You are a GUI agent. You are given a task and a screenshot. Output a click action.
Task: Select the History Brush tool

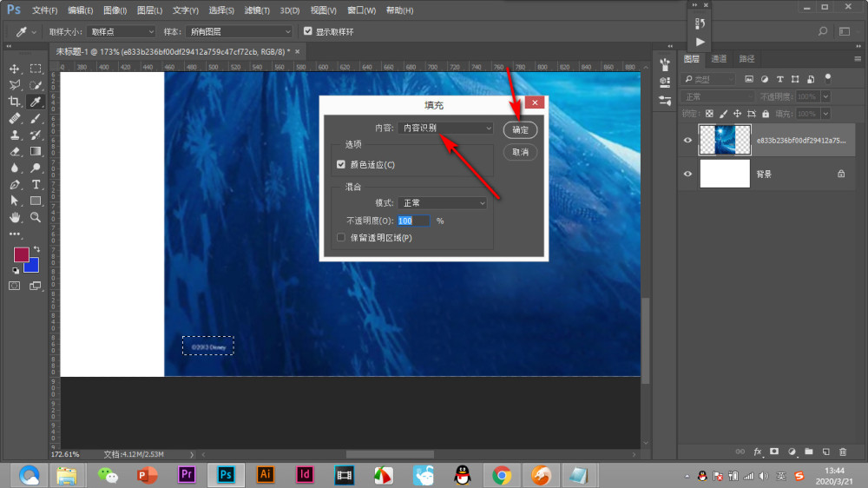(x=36, y=135)
